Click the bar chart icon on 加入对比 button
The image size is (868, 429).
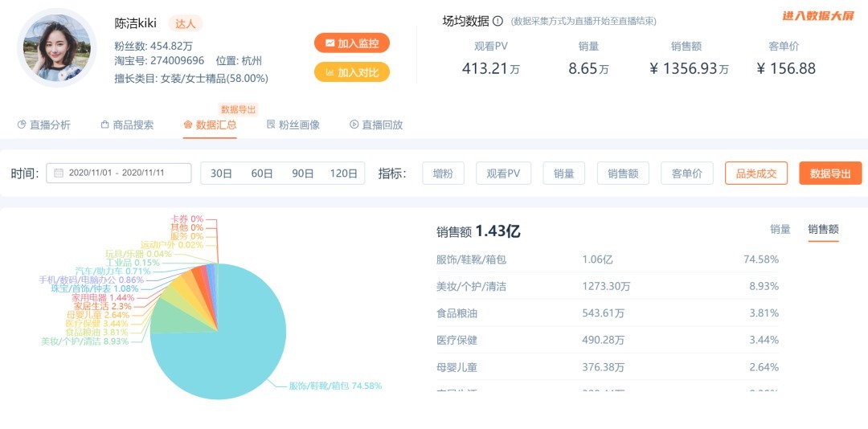coord(330,72)
